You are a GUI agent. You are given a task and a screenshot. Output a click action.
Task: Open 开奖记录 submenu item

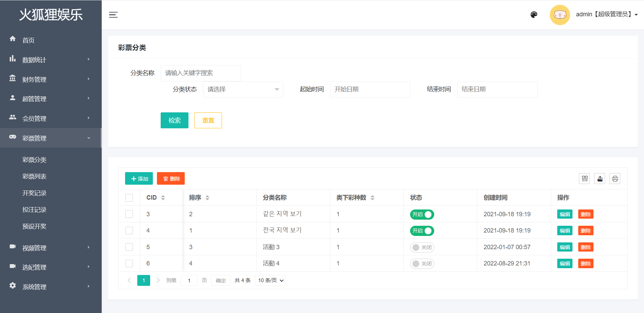[35, 193]
